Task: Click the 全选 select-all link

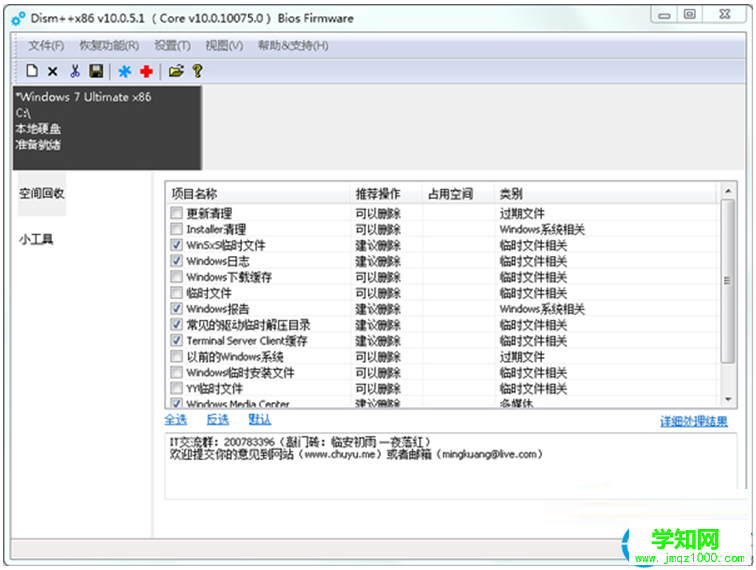Action: coord(176,420)
